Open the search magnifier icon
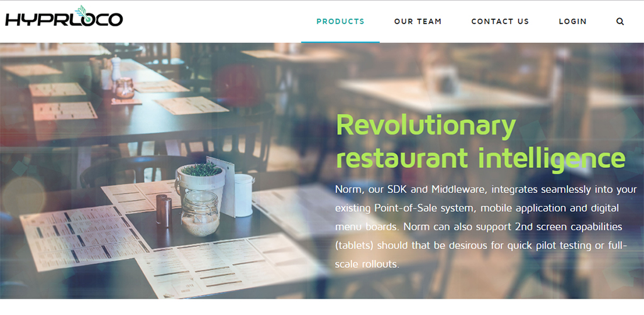 coord(620,21)
